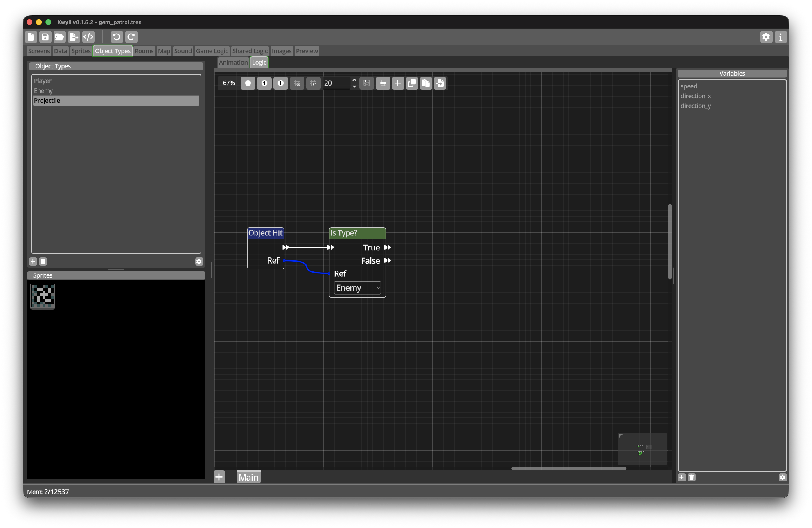The width and height of the screenshot is (812, 528).
Task: Select the direction_y variable
Action: [733, 106]
